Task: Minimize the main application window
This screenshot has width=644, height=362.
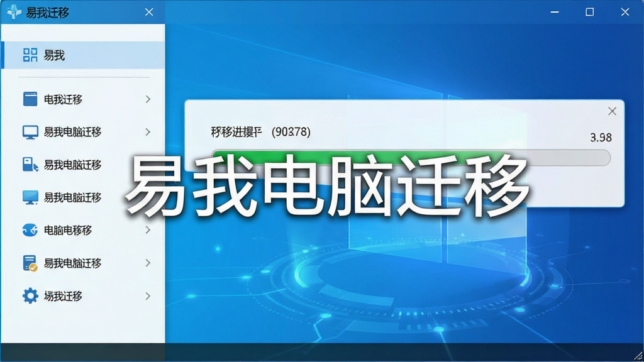Action: click(555, 13)
